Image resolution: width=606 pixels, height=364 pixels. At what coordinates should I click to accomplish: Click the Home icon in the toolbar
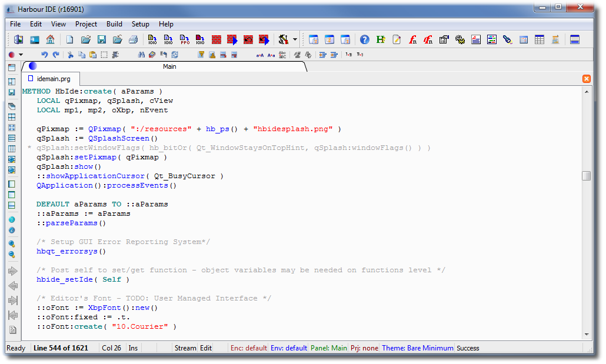[50, 40]
